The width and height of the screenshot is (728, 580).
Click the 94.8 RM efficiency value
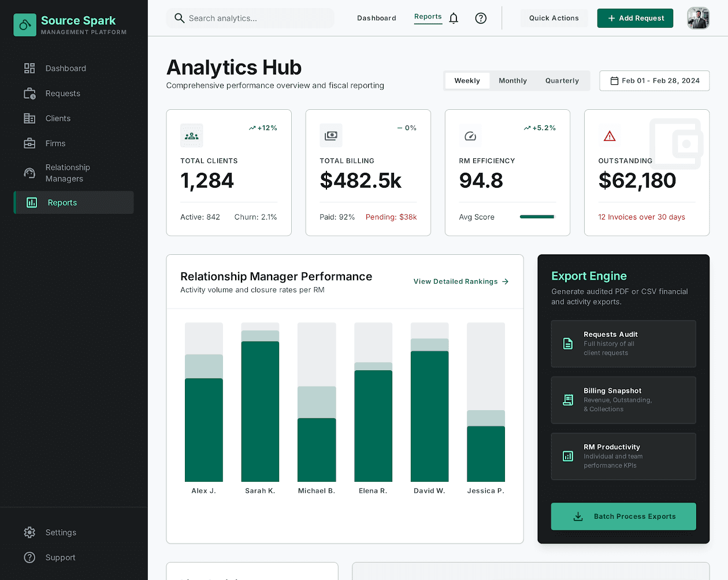click(481, 181)
